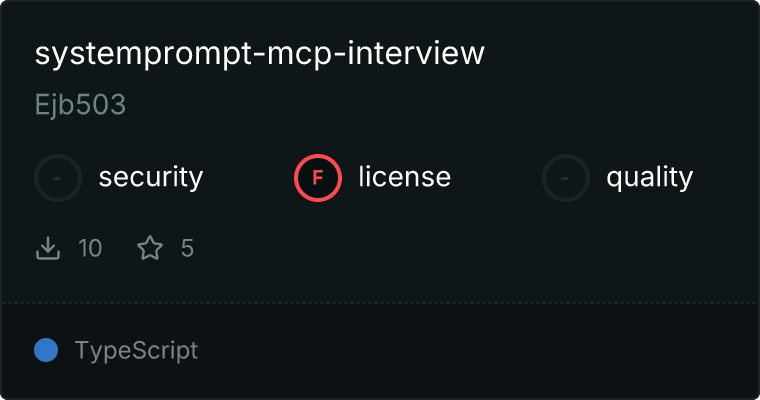Click the TypeScript language label
760x400 pixels.
coord(136,350)
